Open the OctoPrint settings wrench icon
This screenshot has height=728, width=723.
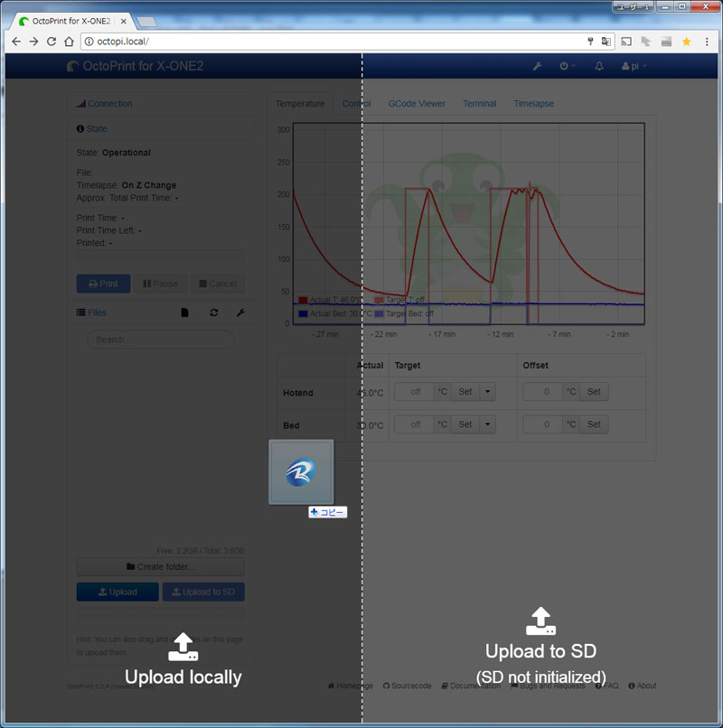coord(537,66)
